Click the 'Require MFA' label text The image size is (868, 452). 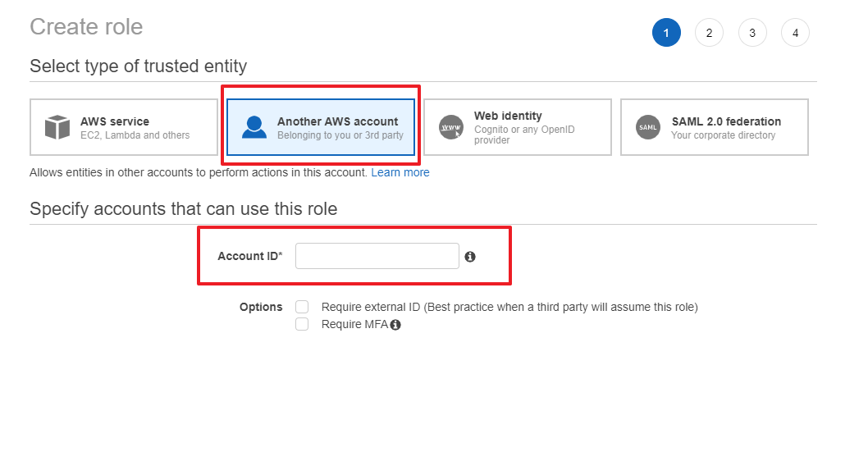(x=354, y=324)
